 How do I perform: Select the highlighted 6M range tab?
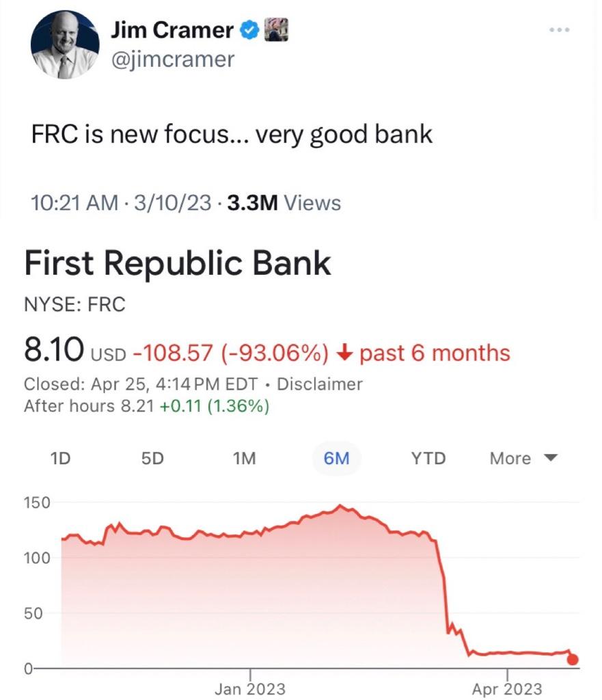[336, 459]
